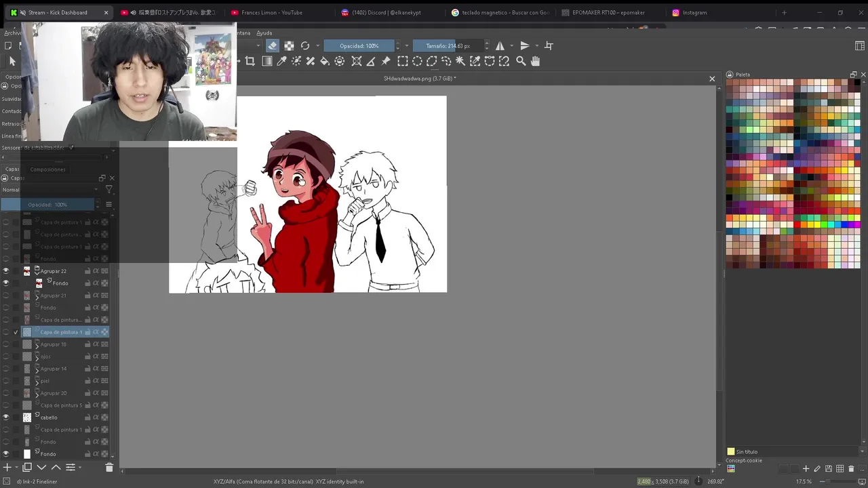868x488 pixels.
Task: Toggle visibility of Agrupar 22 layer
Action: tap(6, 270)
